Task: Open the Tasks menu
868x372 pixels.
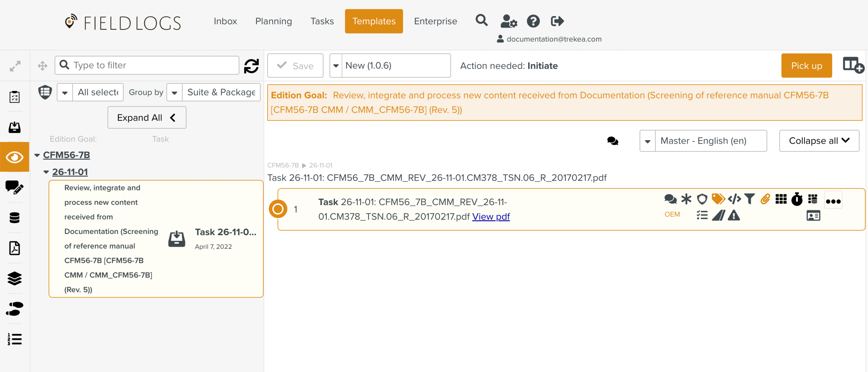Action: tap(322, 21)
